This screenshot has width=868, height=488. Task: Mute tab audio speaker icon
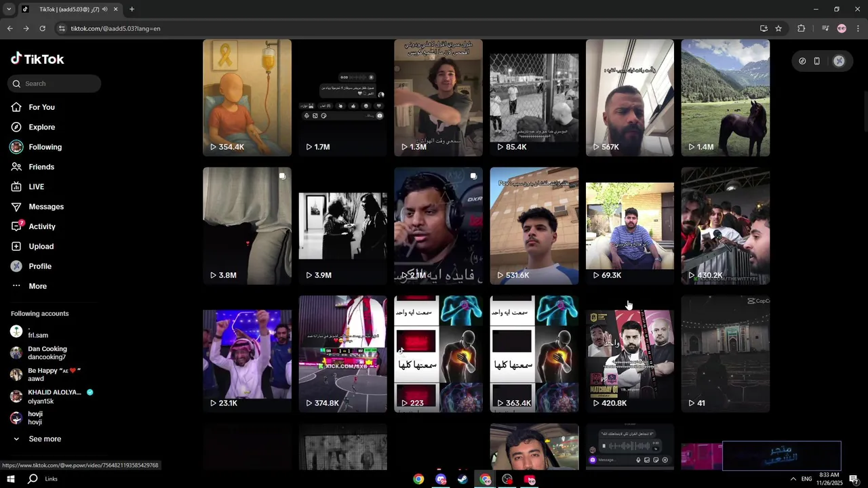(x=105, y=9)
